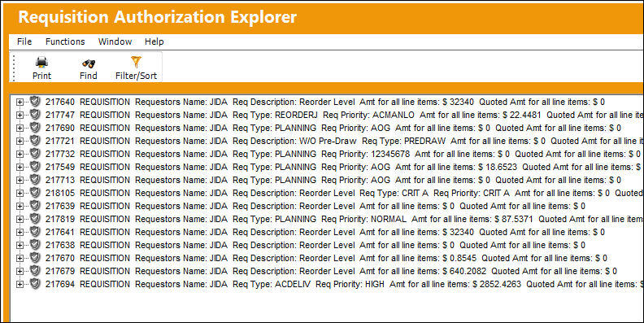644x323 pixels.
Task: Select the 217747 REORDERJ requisition row
Action: [344, 115]
